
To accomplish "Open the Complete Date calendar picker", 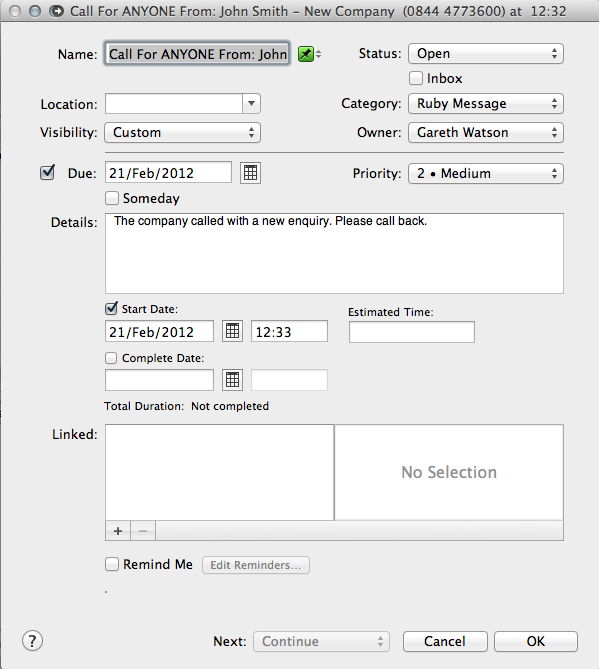I will point(233,380).
